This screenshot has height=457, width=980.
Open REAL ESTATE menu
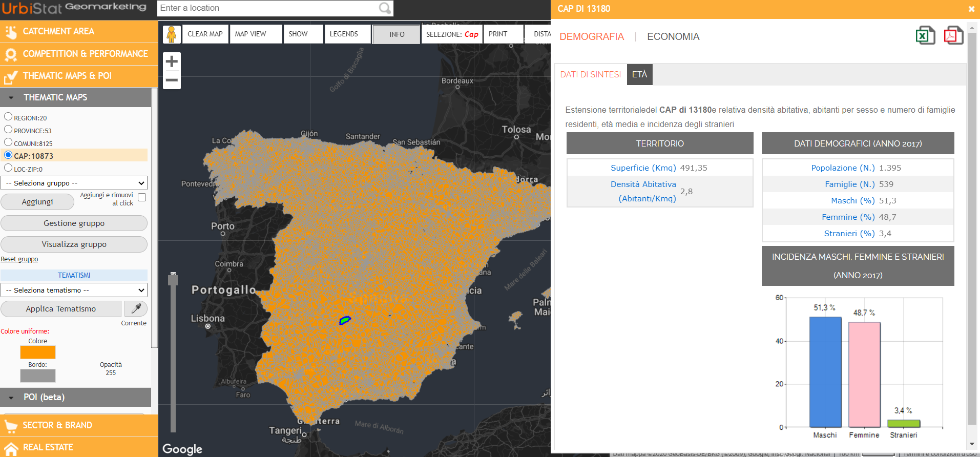pyautogui.click(x=79, y=447)
